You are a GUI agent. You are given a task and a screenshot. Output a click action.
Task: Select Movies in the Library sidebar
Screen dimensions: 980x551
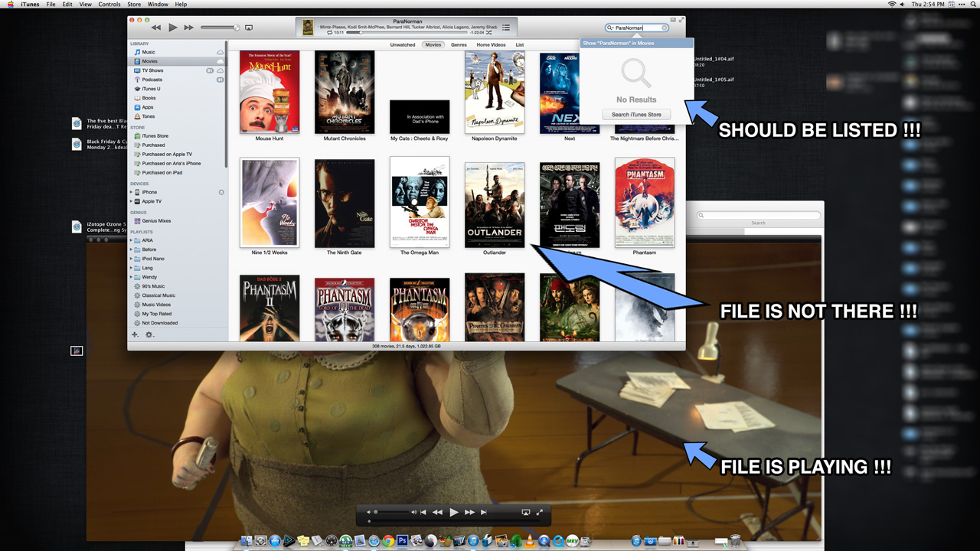tap(177, 61)
